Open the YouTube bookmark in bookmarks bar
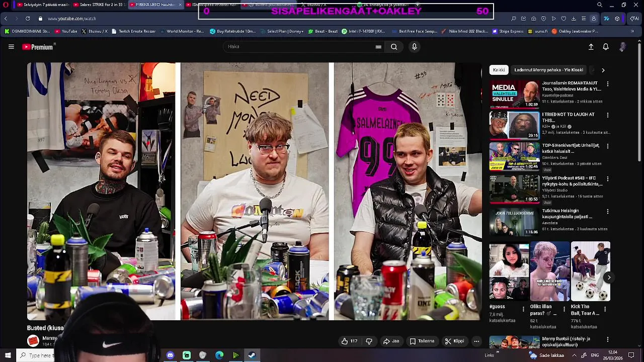The height and width of the screenshot is (362, 644). (66, 31)
